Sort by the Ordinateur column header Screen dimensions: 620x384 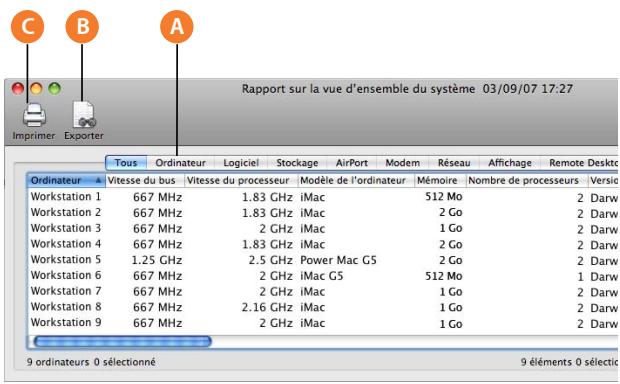66,180
